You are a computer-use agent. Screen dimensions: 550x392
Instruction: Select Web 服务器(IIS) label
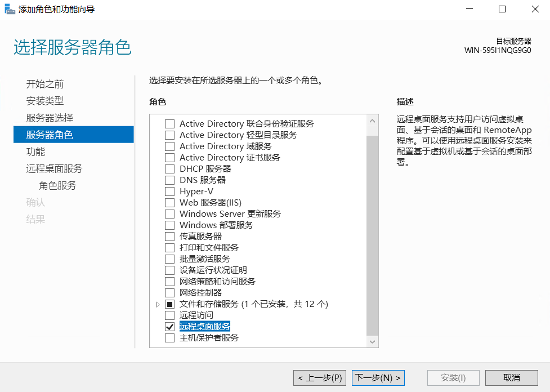[211, 203]
